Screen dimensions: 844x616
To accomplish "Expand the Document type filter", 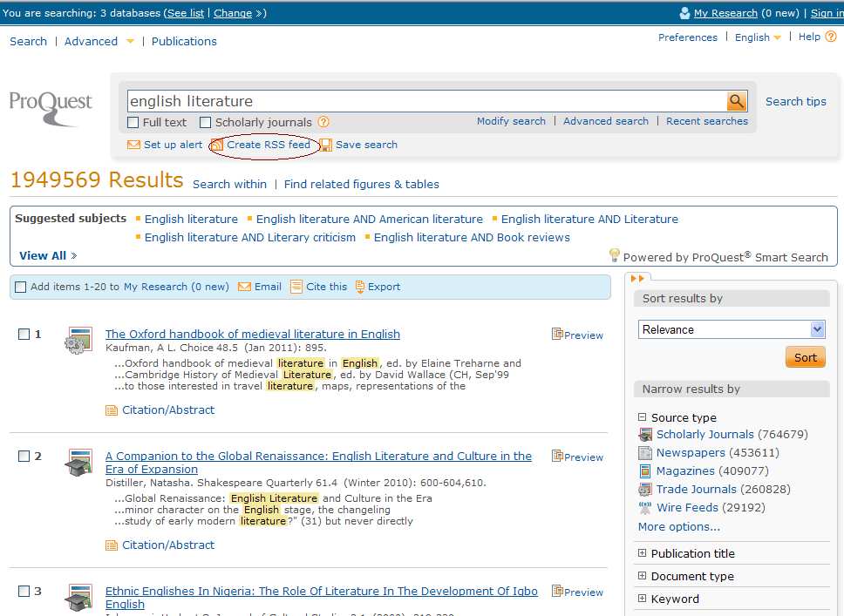I will pos(642,576).
